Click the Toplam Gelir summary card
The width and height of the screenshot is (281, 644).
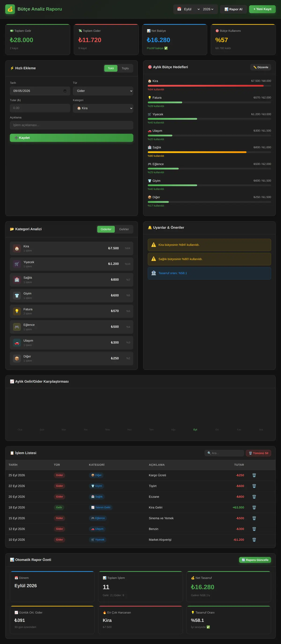click(x=38, y=40)
